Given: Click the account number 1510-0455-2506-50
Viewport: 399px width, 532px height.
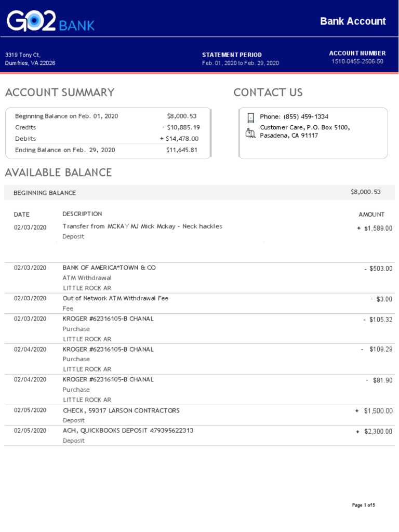Looking at the screenshot, I should pos(357,61).
